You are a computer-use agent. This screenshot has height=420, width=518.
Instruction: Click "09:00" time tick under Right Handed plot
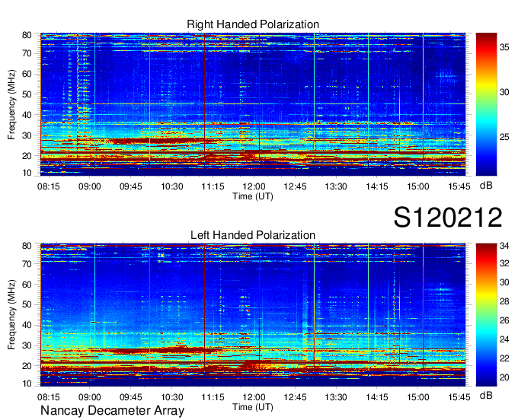point(90,186)
